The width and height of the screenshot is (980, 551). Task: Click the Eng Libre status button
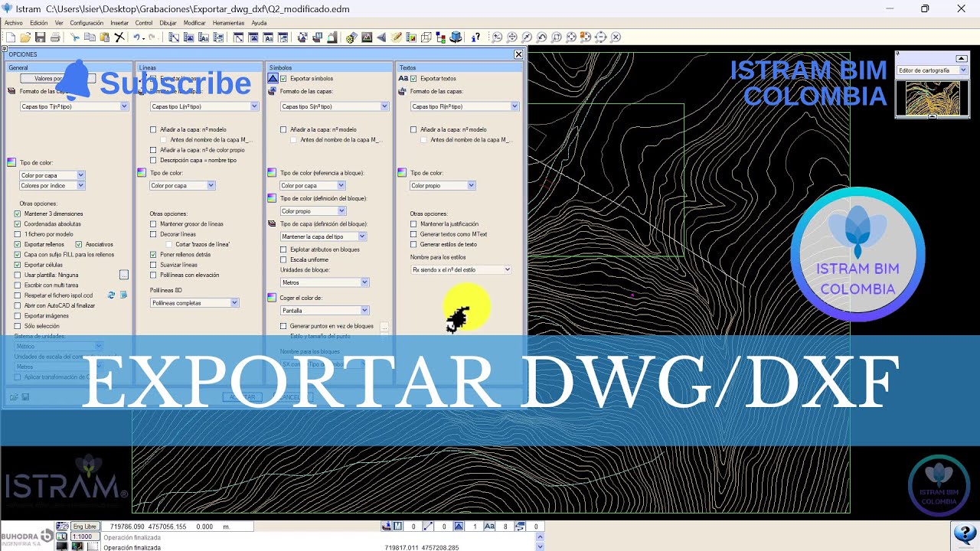85,527
